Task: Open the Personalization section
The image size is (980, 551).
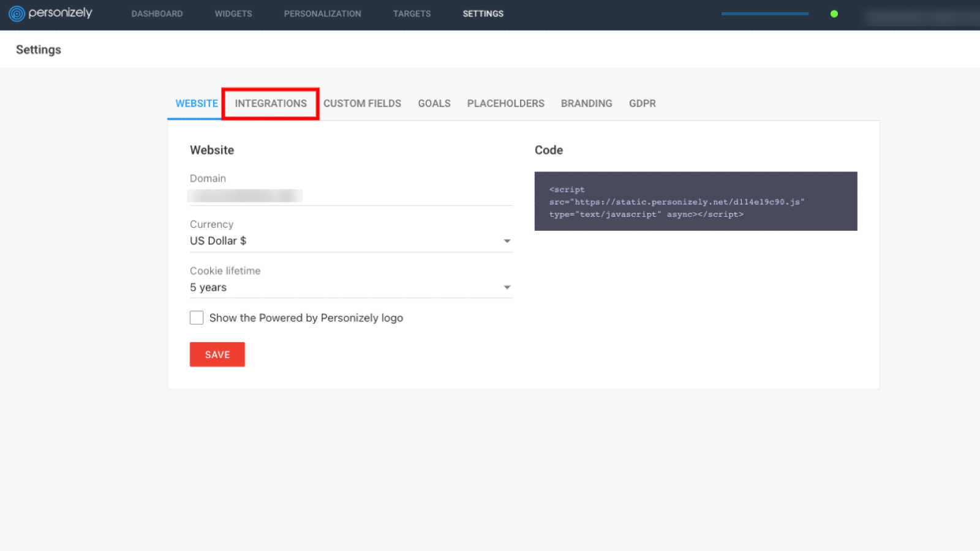Action: [322, 13]
